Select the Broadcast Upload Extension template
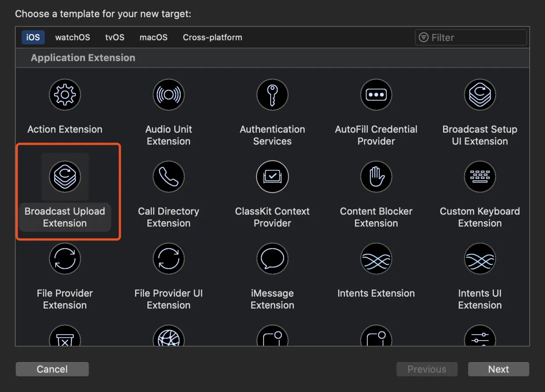 pos(65,176)
